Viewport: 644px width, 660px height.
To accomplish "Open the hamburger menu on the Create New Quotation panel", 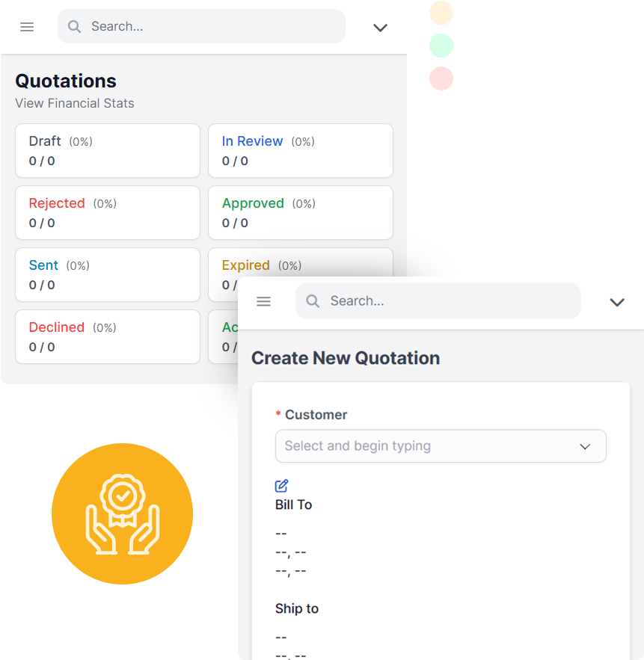I will [264, 301].
